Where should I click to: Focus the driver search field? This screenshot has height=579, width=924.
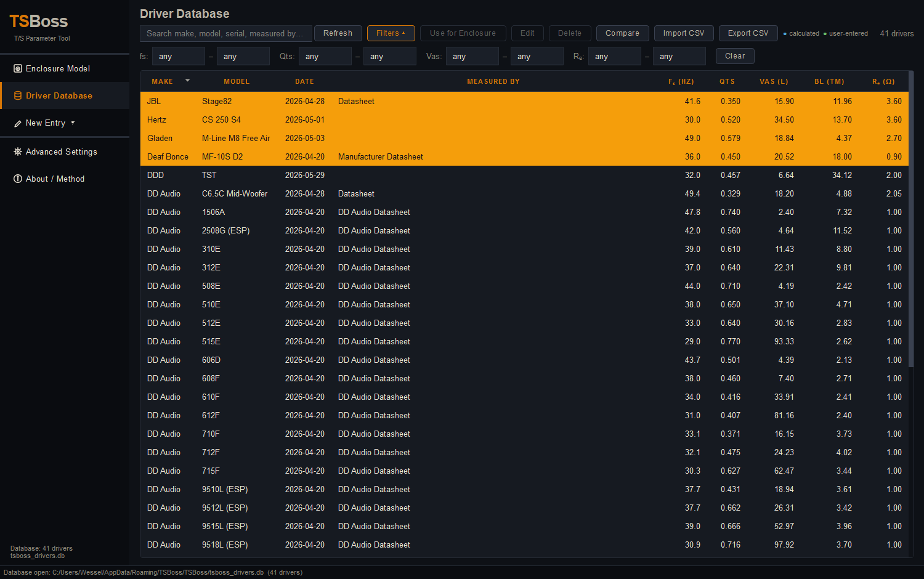[x=226, y=33]
